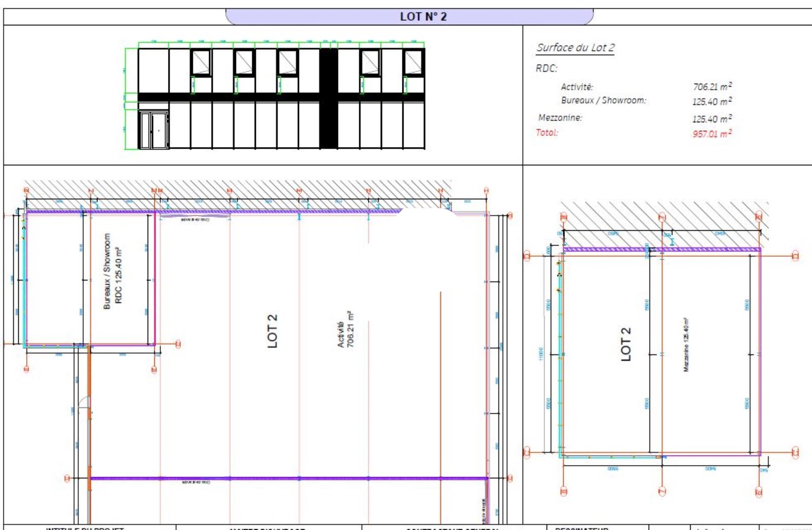The image size is (812, 530).
Task: Select the Bureaux / Showroom: surface list label
Action: tap(603, 100)
